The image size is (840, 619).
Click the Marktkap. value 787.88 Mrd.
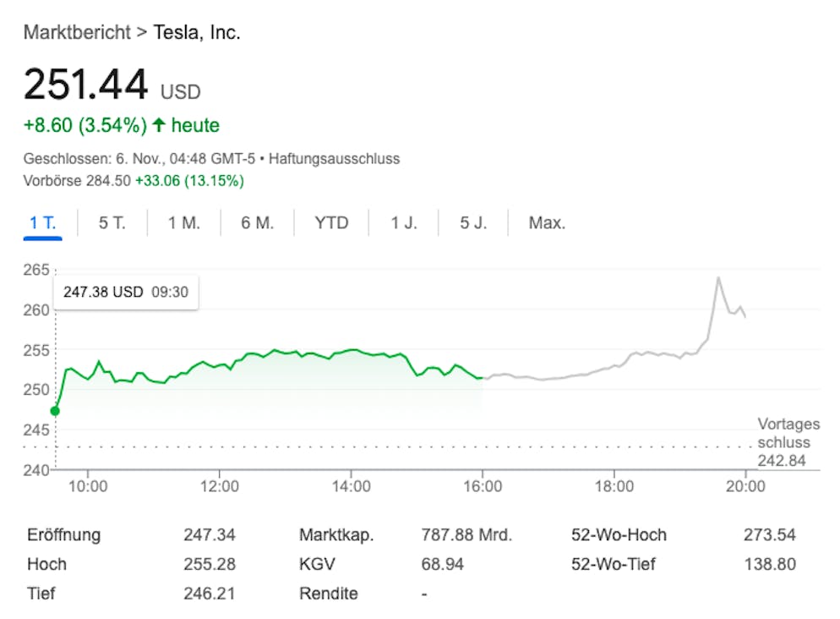click(466, 535)
